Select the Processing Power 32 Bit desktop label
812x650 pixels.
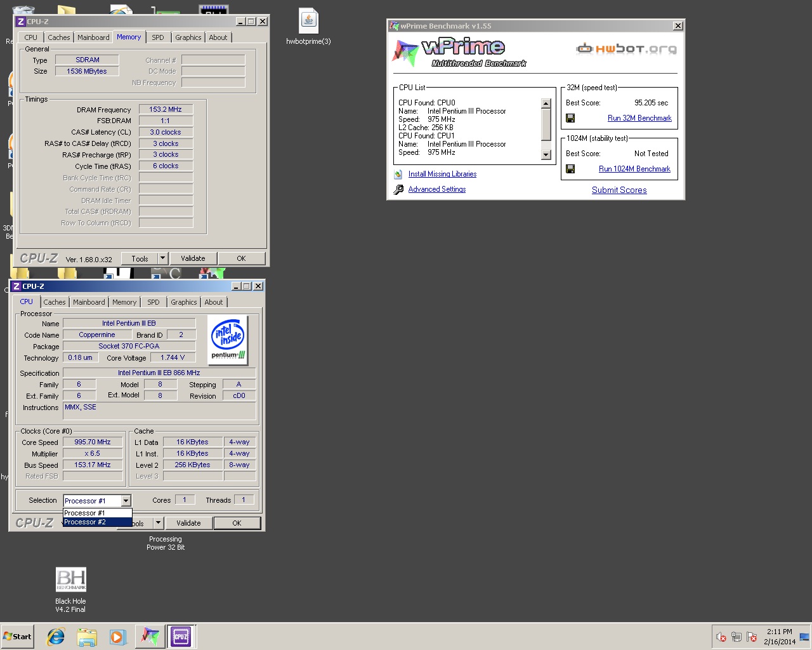pos(166,543)
